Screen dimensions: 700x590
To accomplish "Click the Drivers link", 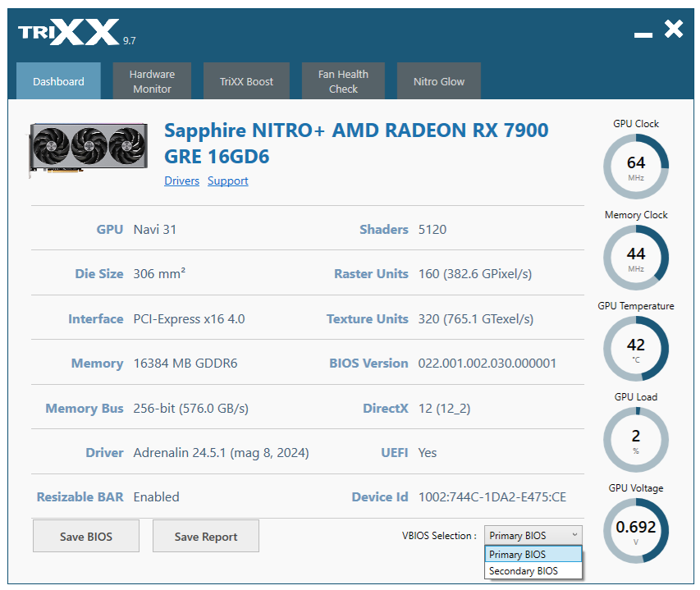I will (x=181, y=181).
